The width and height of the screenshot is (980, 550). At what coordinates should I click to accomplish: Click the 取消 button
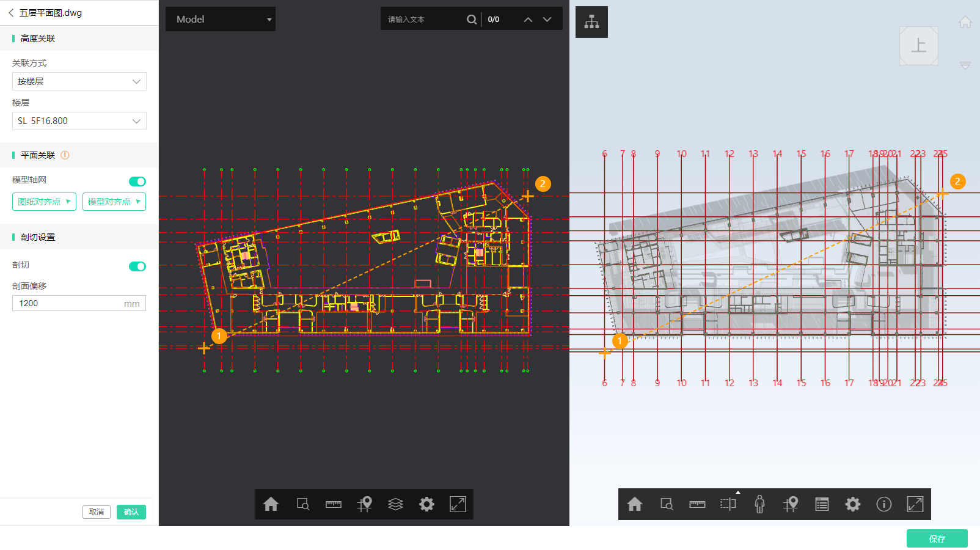click(96, 512)
